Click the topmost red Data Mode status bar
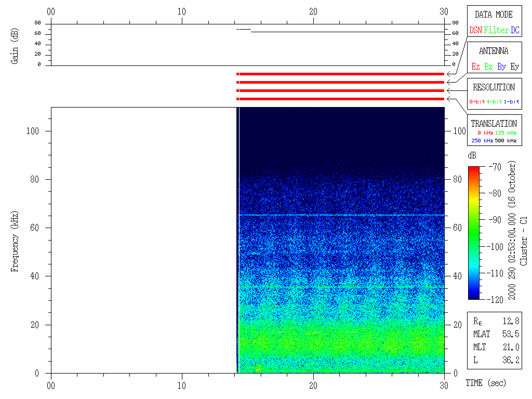This screenshot has width=532, height=399. pyautogui.click(x=341, y=74)
